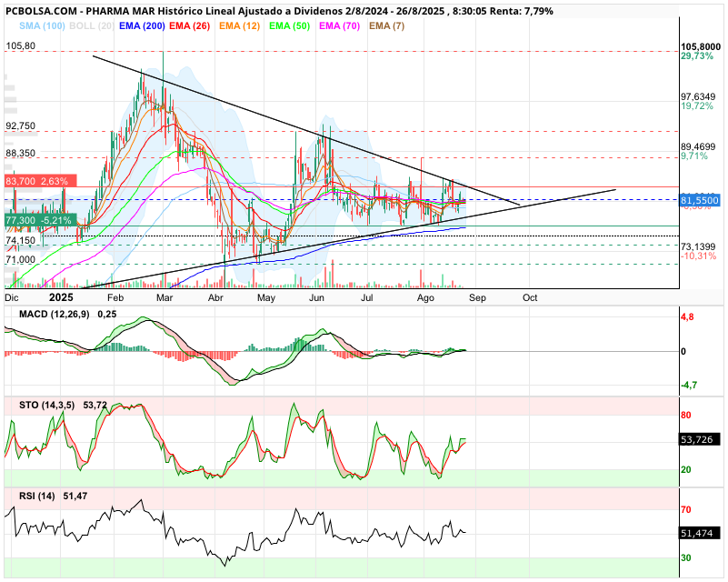Click the 53,726 stochastic value badge

pos(700,439)
